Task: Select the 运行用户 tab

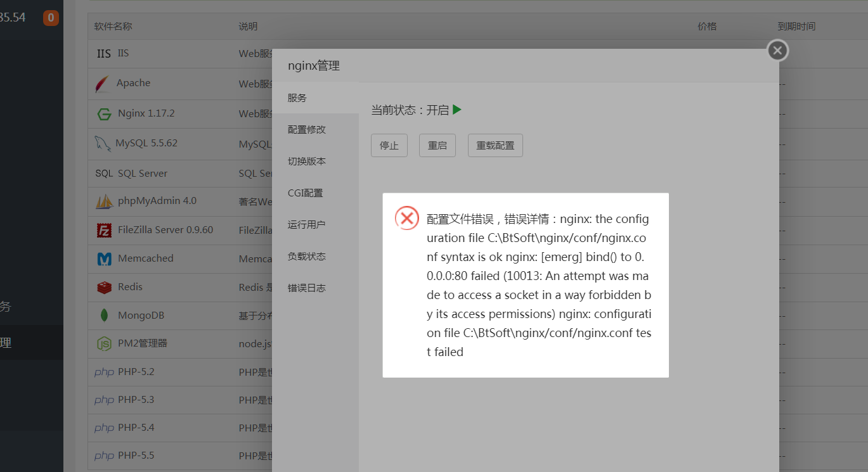Action: (x=316, y=224)
